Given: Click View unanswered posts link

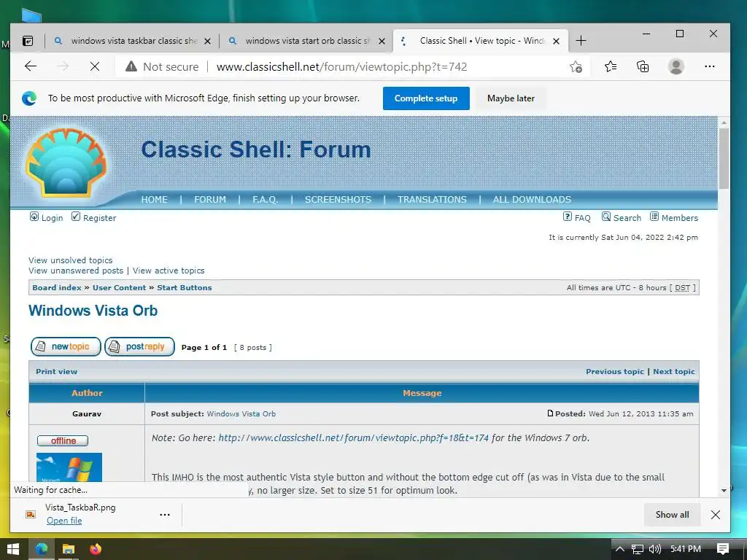Looking at the screenshot, I should pyautogui.click(x=76, y=271).
